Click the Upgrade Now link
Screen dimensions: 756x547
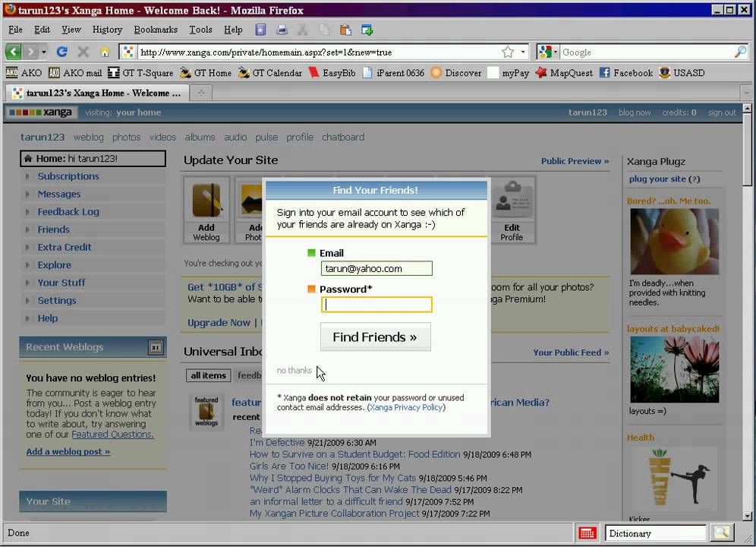219,323
